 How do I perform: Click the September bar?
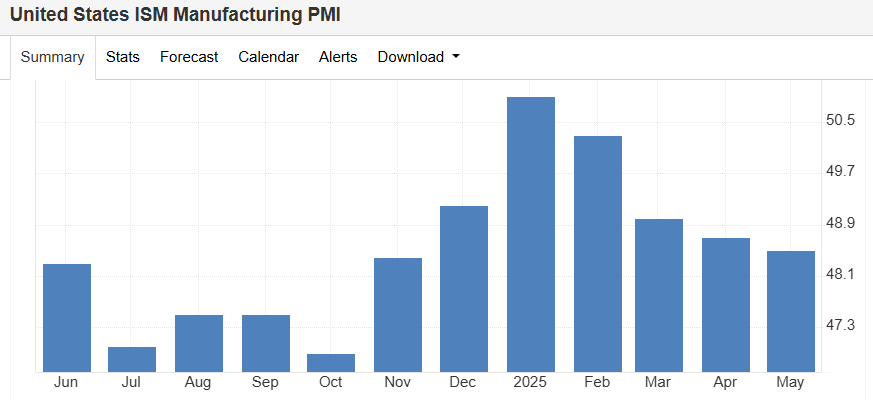pos(265,343)
